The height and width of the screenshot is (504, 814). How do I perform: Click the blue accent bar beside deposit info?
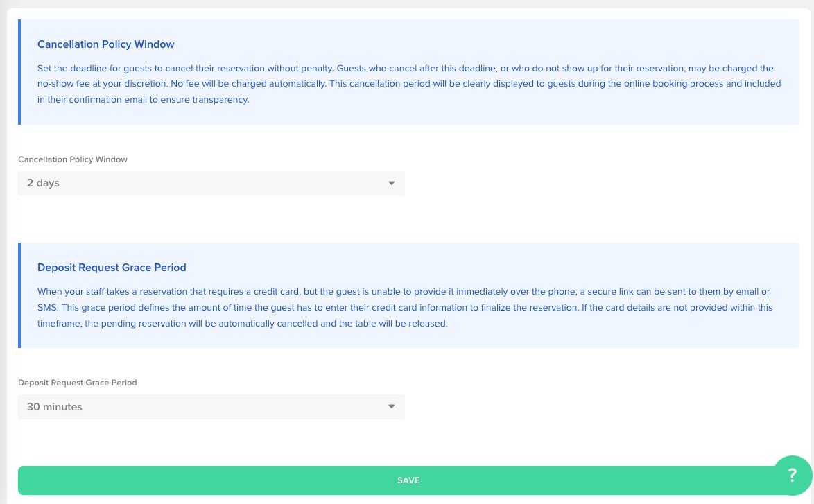click(x=19, y=295)
